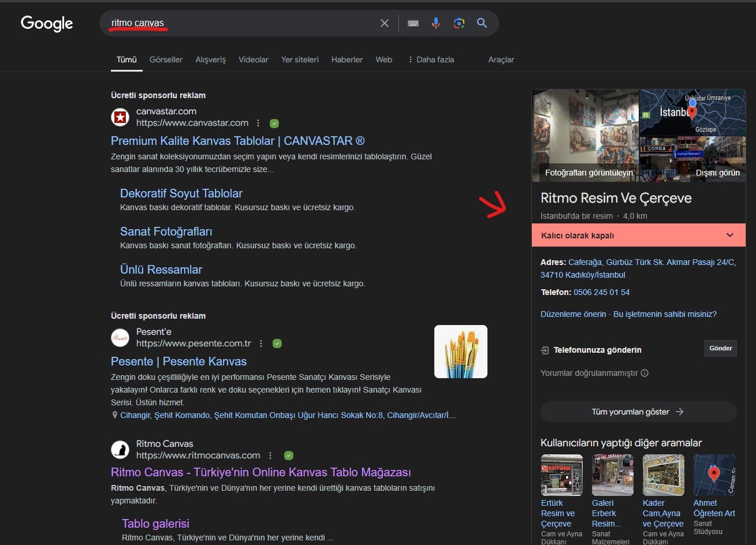The width and height of the screenshot is (756, 545).
Task: Switch to the Web tab
Action: (384, 59)
